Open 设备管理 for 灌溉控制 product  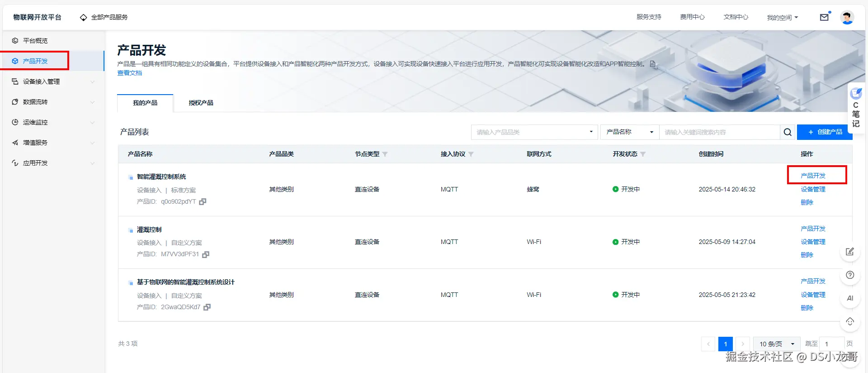tap(813, 242)
